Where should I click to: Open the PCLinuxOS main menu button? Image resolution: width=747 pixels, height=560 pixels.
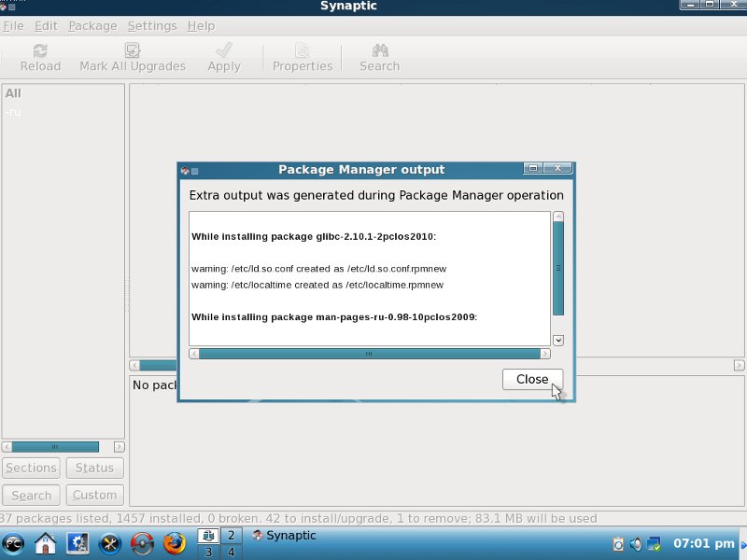pyautogui.click(x=13, y=543)
